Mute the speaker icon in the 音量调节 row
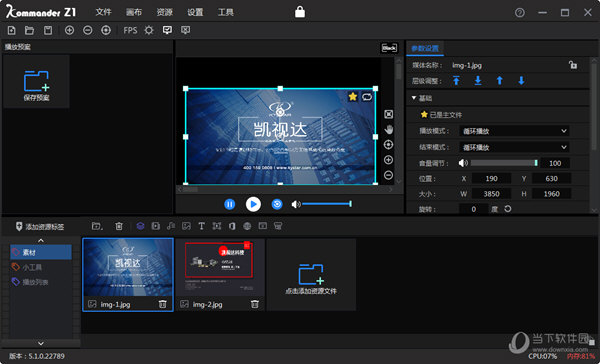The image size is (600, 364). (463, 163)
